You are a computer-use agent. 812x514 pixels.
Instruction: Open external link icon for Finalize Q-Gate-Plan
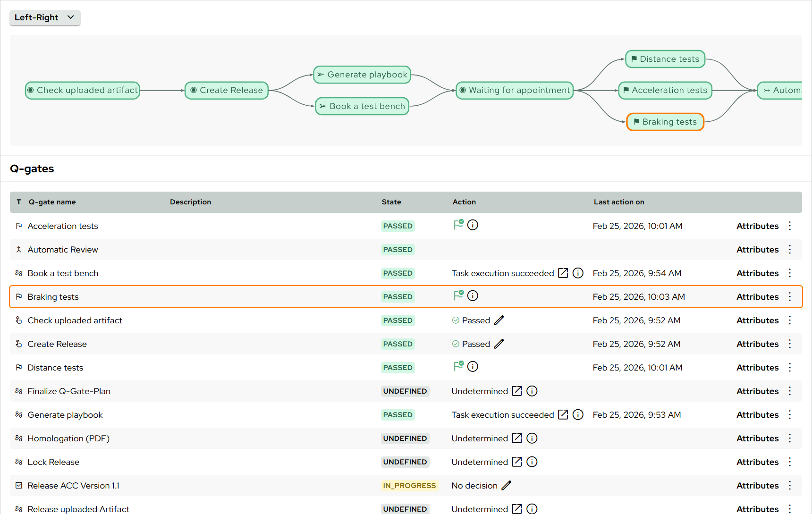point(517,391)
